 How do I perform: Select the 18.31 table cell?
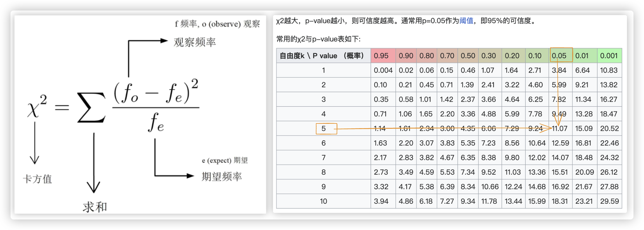pyautogui.click(x=560, y=201)
